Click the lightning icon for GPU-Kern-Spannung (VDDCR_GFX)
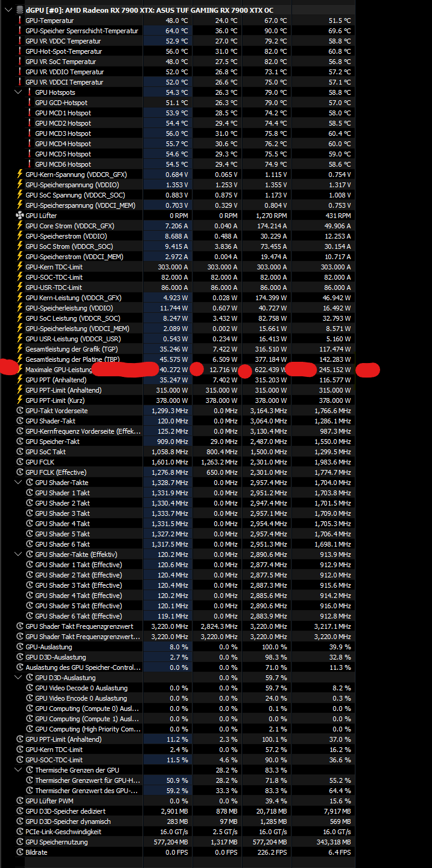This screenshot has height=868, width=432. (20, 175)
